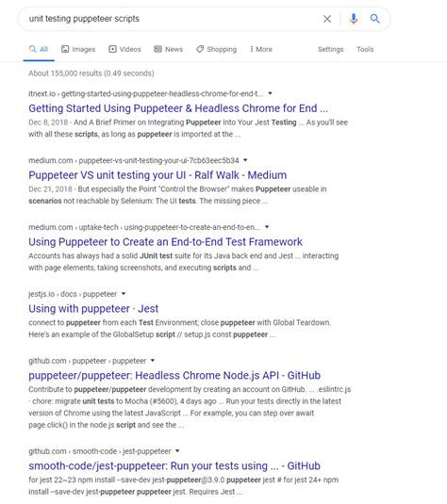
Task: Open the Using with puppeteer · Jest result
Action: tap(93, 309)
